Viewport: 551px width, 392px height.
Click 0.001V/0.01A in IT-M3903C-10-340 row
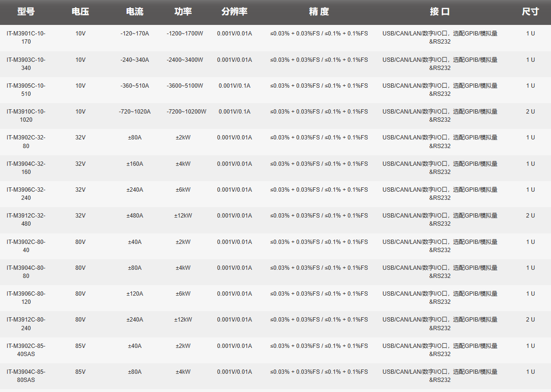[x=234, y=60]
